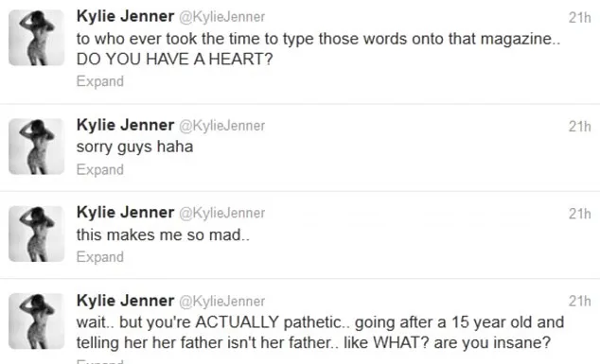Open 21h timestamp of the magazine tweet
The image size is (600, 364).
tap(579, 18)
